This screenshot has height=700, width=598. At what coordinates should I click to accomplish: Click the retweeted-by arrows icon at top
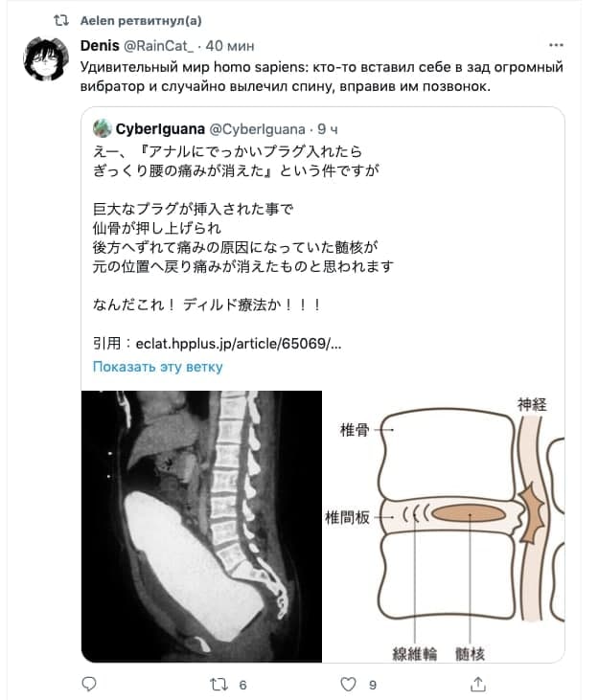point(60,20)
